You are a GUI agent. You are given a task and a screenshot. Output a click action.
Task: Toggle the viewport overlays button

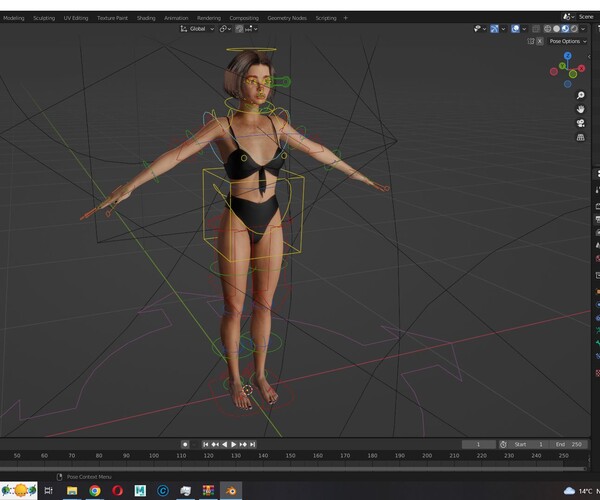click(515, 29)
